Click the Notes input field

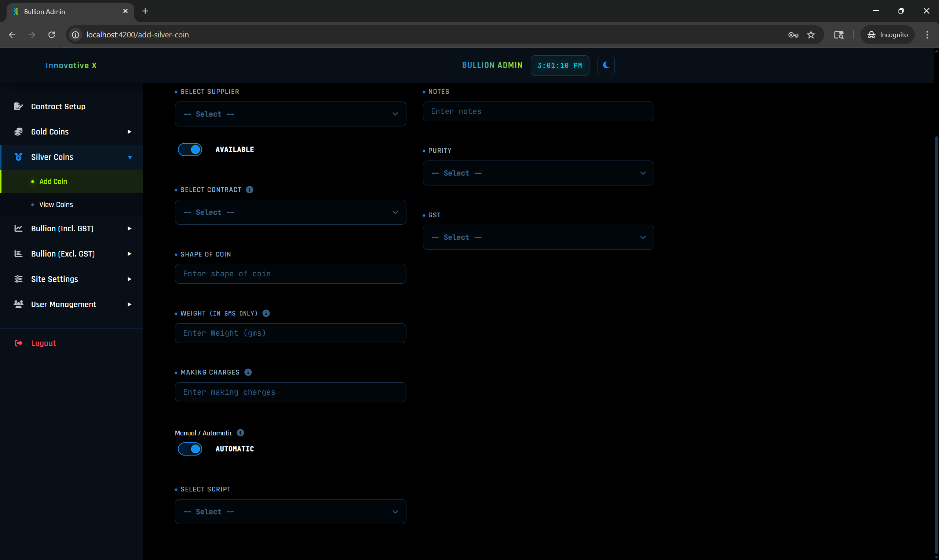538,111
